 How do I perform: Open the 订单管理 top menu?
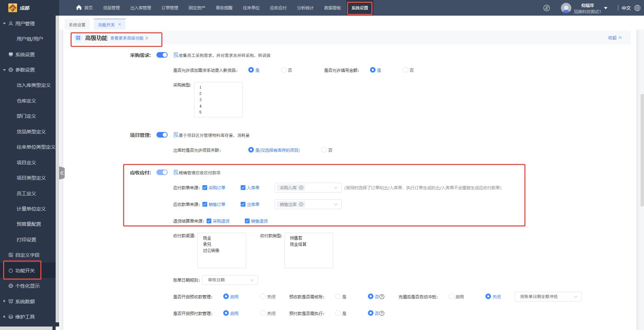[x=170, y=8]
